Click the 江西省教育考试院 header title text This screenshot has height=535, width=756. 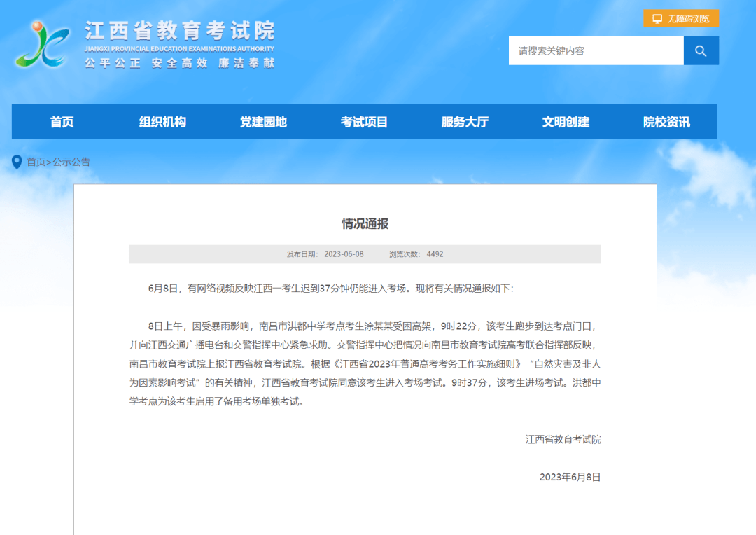click(179, 31)
